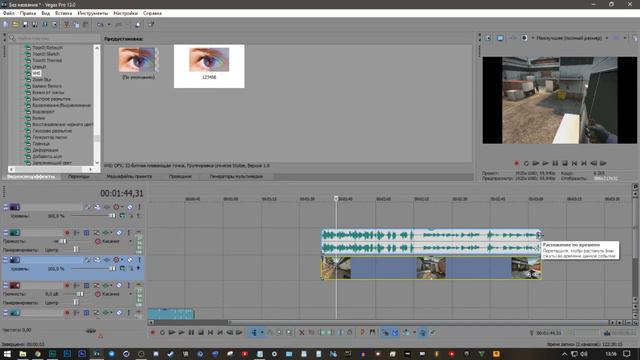This screenshot has width=640, height=360.
Task: Click the effects search field
Action: click(54, 38)
